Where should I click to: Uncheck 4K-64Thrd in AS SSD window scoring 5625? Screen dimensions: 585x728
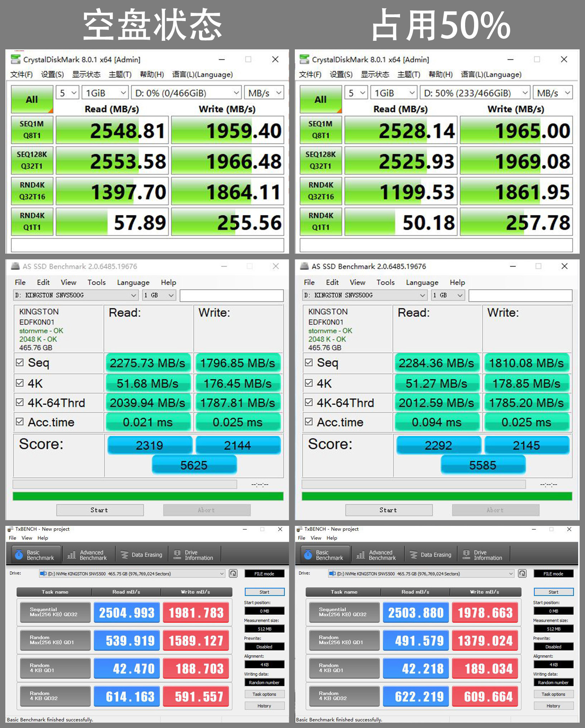[20, 402]
